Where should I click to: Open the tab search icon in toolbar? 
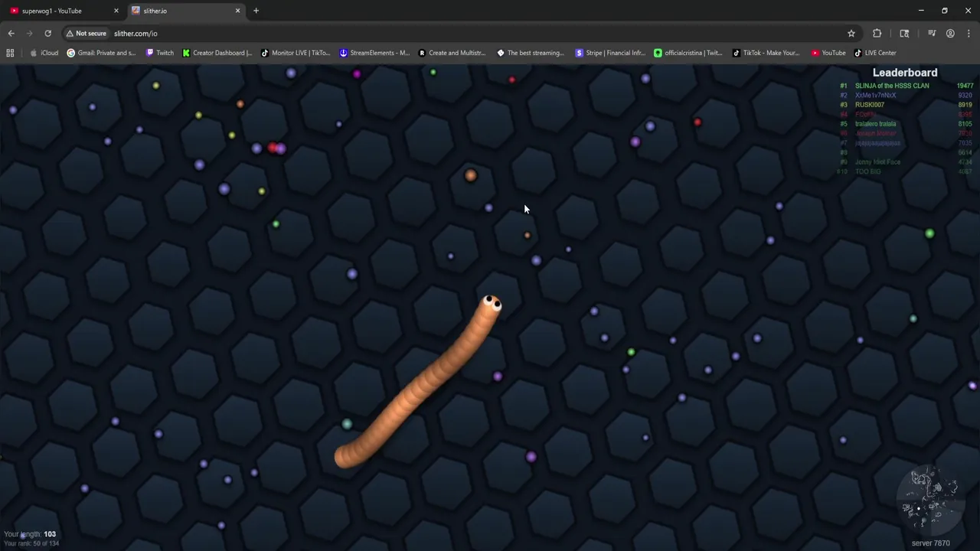tap(904, 34)
